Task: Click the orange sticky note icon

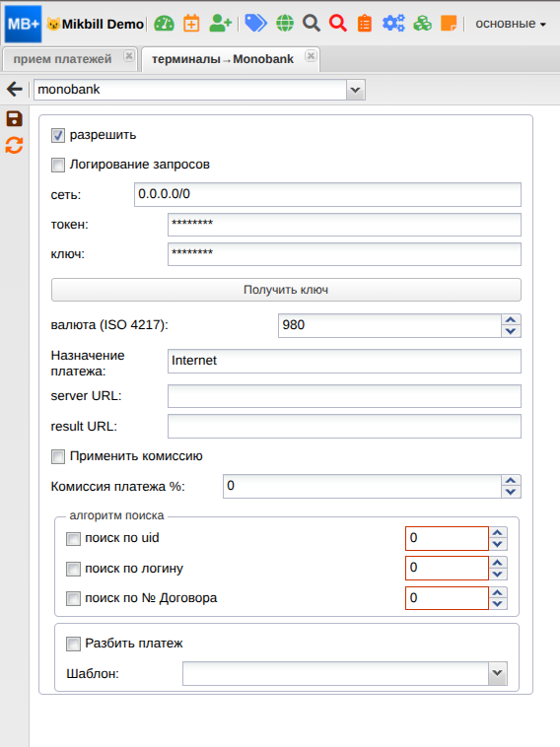Action: click(449, 24)
